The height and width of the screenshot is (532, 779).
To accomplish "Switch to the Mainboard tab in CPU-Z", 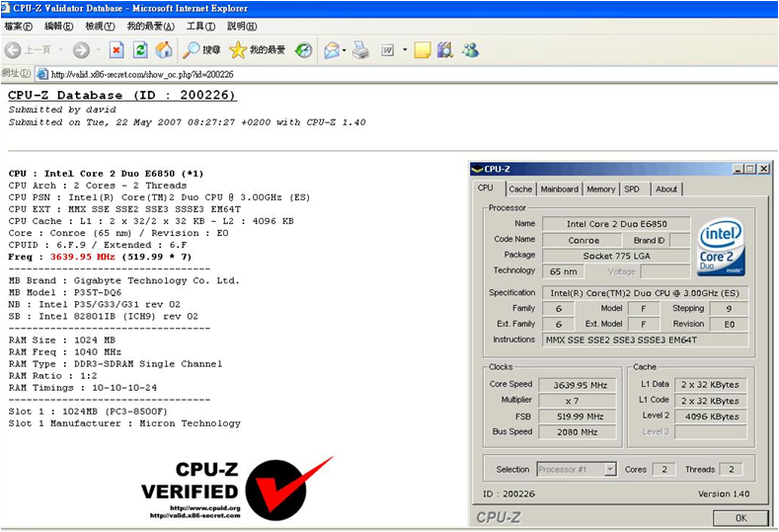I will [x=559, y=190].
